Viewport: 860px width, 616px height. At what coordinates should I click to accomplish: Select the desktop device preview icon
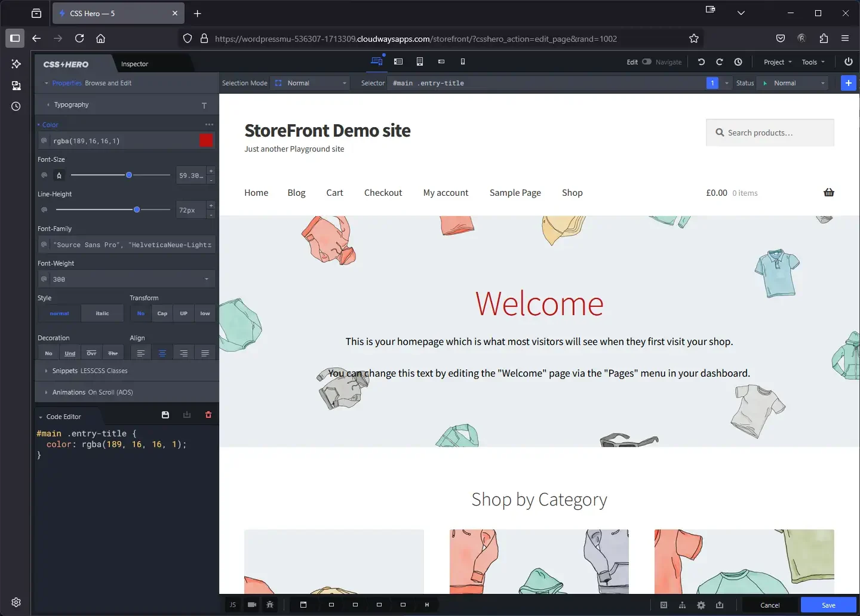click(376, 61)
